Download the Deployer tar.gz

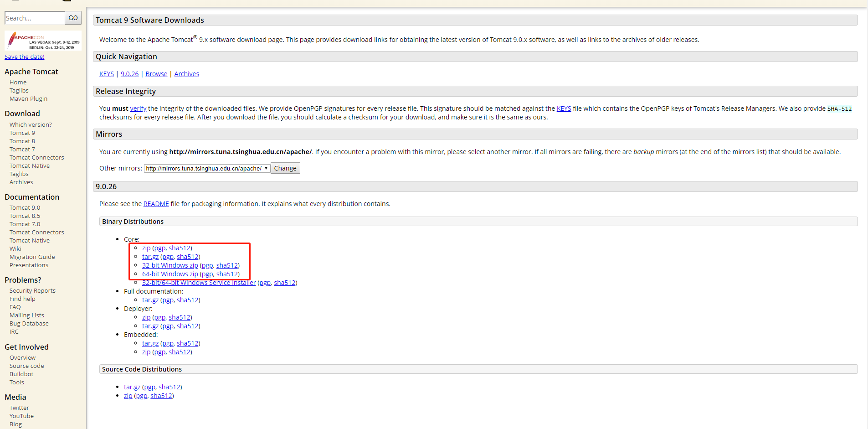tap(150, 326)
